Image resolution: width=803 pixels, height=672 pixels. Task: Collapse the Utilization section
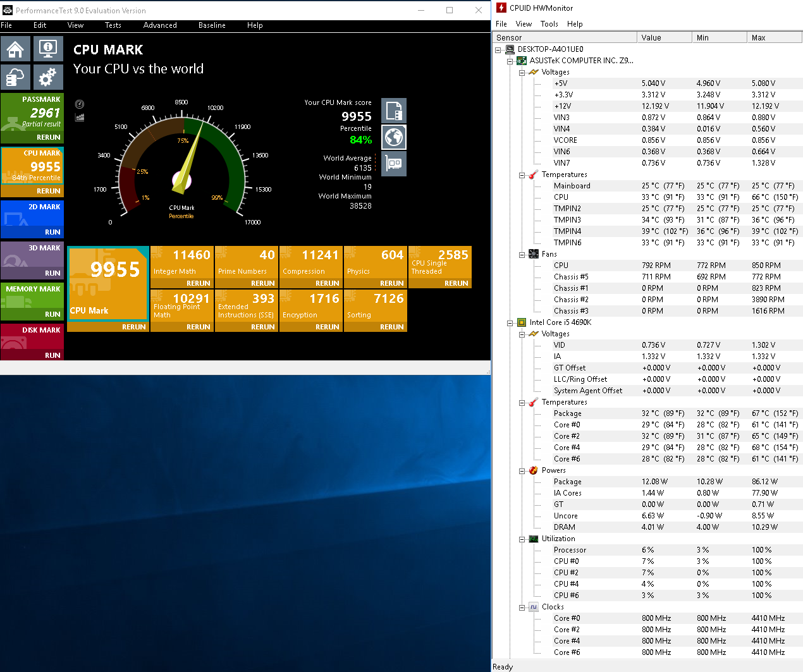click(x=522, y=539)
